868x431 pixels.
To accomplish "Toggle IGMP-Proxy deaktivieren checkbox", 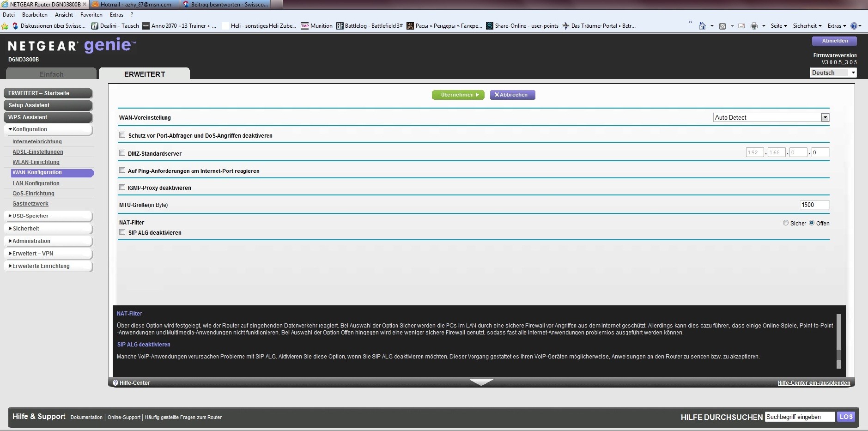I will pos(122,188).
